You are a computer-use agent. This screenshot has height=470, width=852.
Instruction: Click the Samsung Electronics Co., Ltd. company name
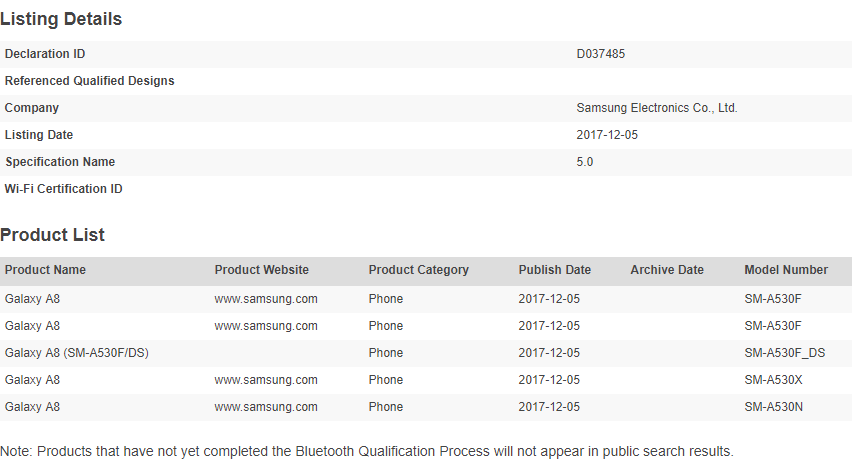(656, 108)
